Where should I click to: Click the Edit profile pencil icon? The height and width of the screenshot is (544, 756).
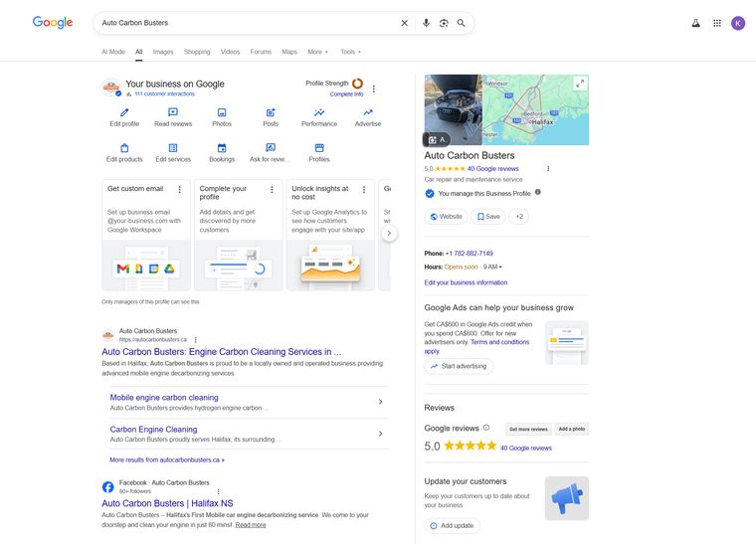(124, 112)
